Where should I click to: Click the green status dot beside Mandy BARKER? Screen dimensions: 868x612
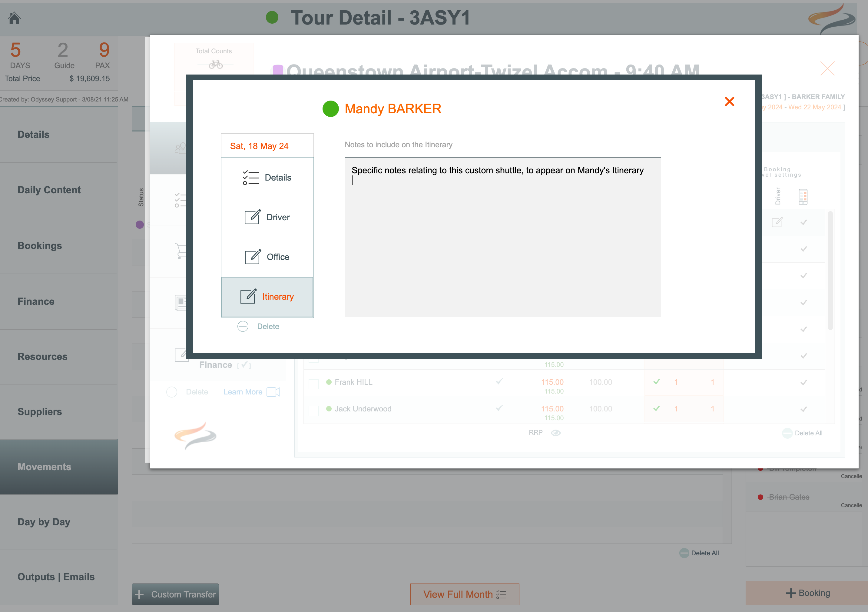[330, 109]
